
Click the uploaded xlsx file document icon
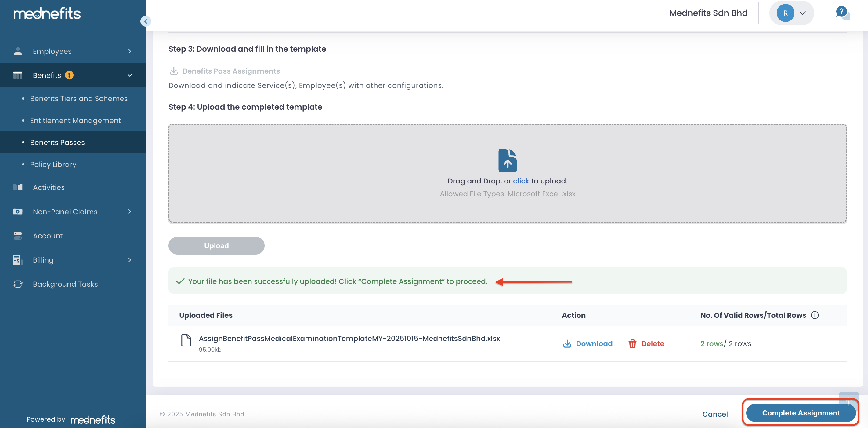186,340
